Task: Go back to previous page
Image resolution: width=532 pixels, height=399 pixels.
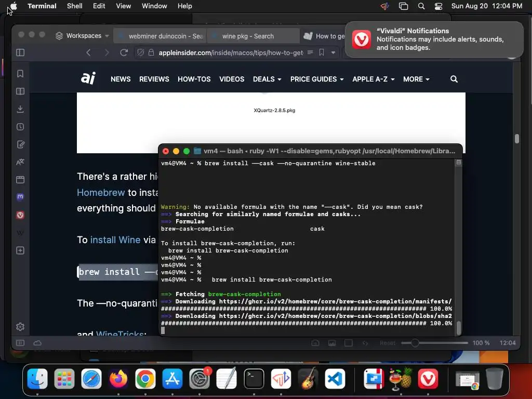Action: pos(88,52)
